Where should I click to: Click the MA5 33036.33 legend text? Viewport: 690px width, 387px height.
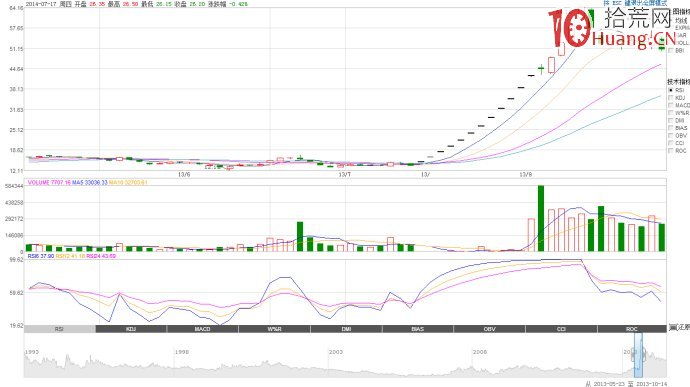(90, 182)
